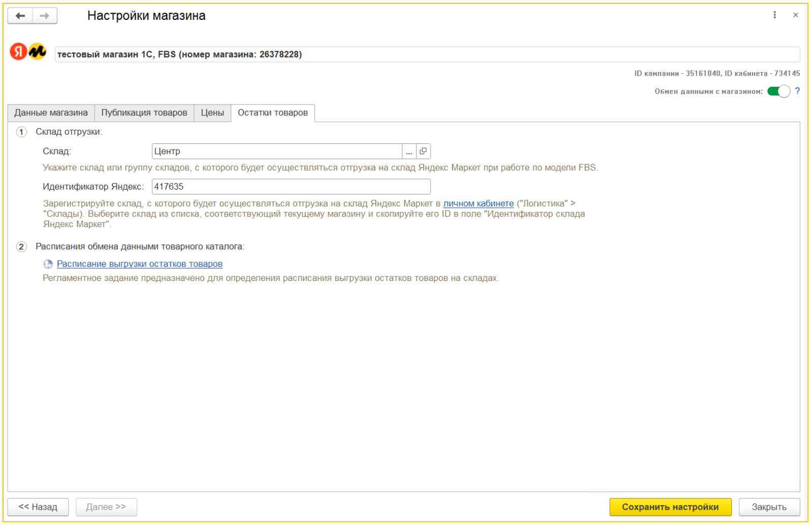This screenshot has width=812, height=526.
Task: Click the back arrow navigation icon
Action: point(20,16)
